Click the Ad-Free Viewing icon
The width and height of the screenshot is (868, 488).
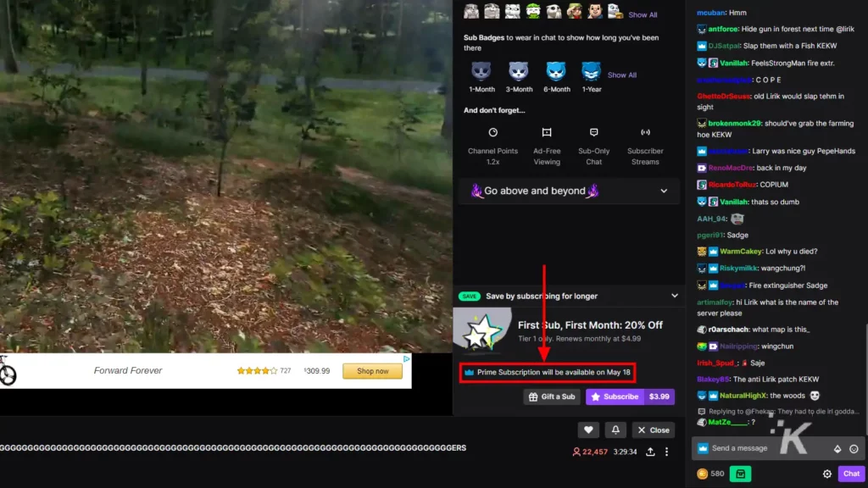click(x=547, y=132)
